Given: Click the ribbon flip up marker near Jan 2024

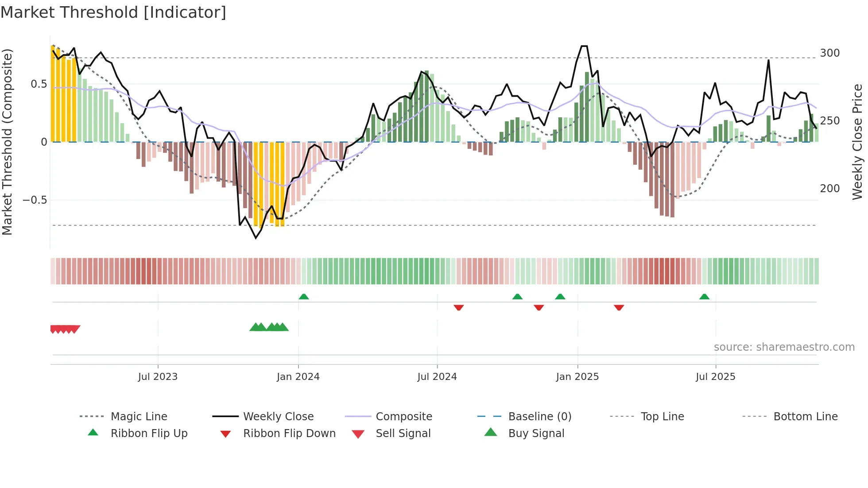Looking at the screenshot, I should point(304,297).
